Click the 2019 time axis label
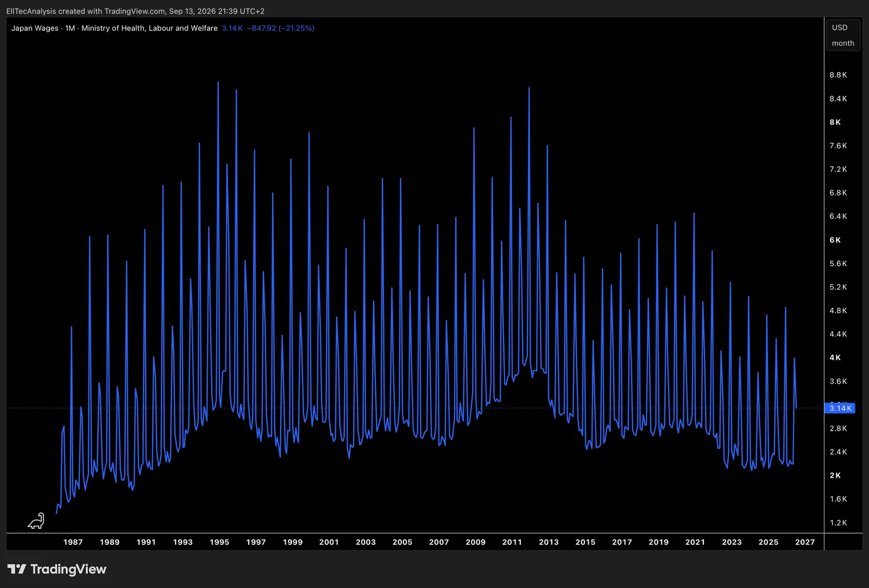This screenshot has width=869, height=588. pyautogui.click(x=659, y=542)
